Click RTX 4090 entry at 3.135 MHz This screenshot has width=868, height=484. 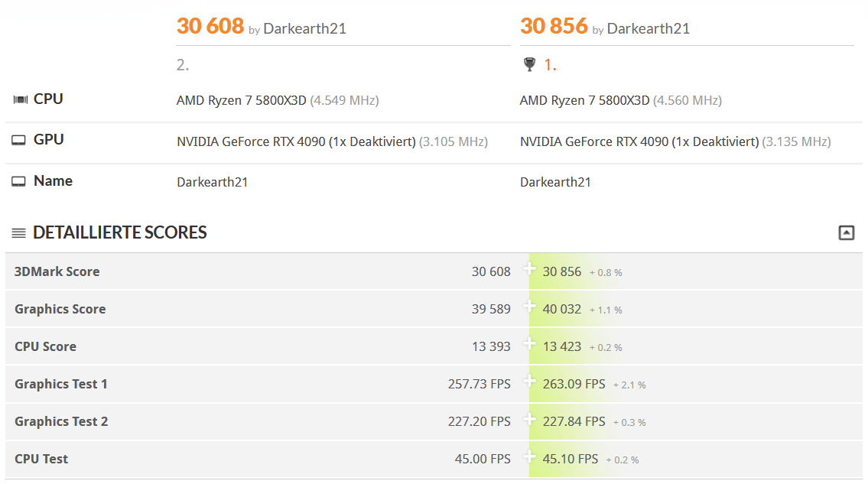coord(675,141)
